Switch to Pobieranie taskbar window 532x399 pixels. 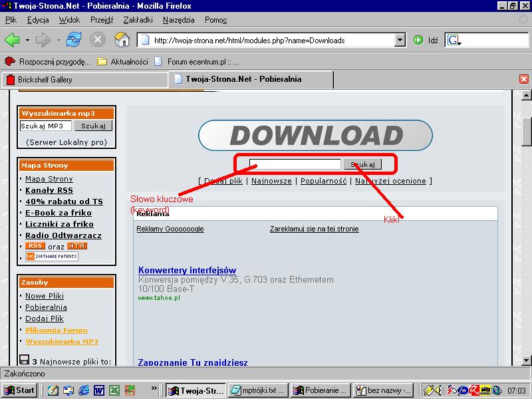tap(321, 390)
